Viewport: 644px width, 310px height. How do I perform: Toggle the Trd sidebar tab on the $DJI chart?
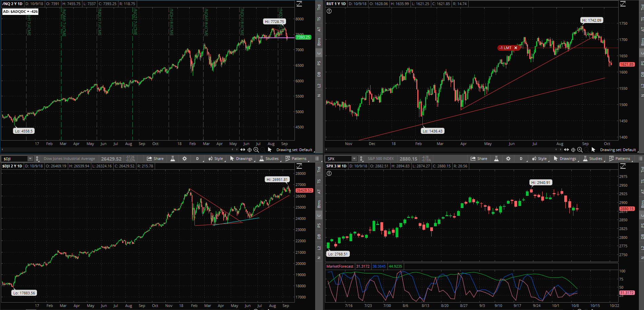coord(319,169)
